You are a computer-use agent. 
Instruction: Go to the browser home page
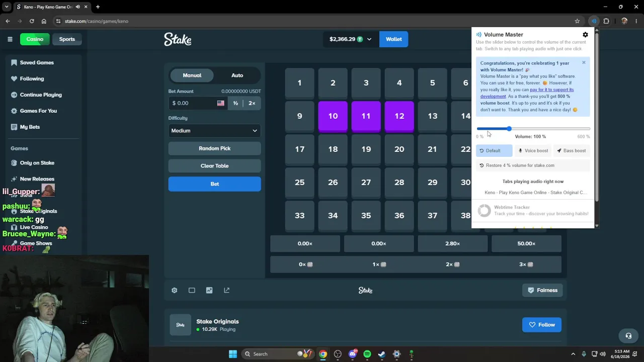click(44, 21)
